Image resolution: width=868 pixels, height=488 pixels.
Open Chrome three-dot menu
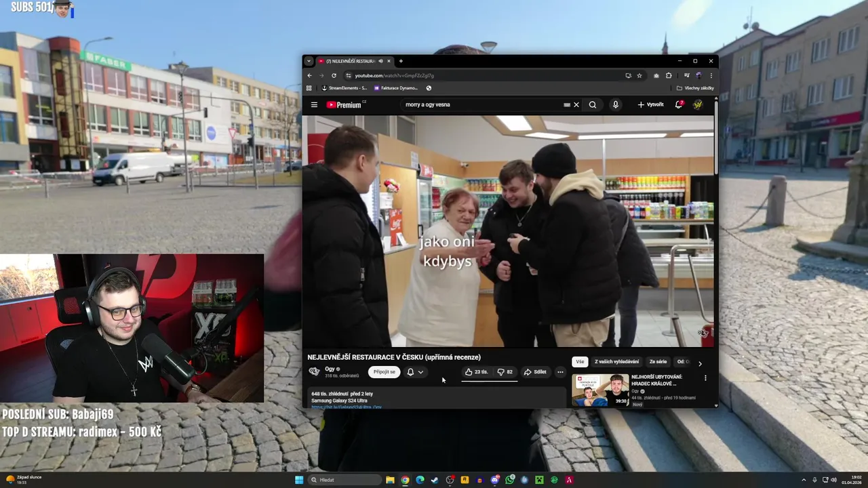[x=711, y=76]
